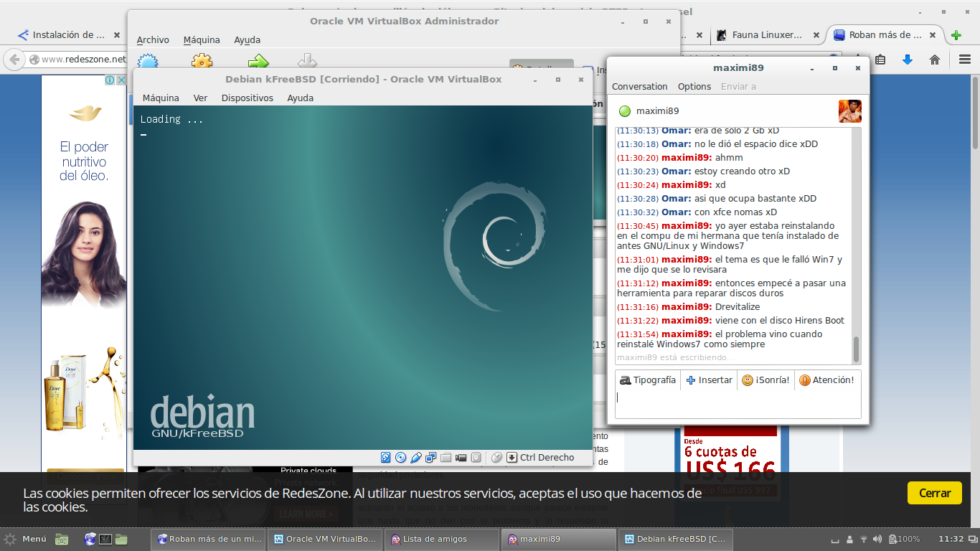980x551 pixels.
Task: Click the green arrow 'Mostrar' icon in VirtualBox Administrador
Action: [258, 62]
